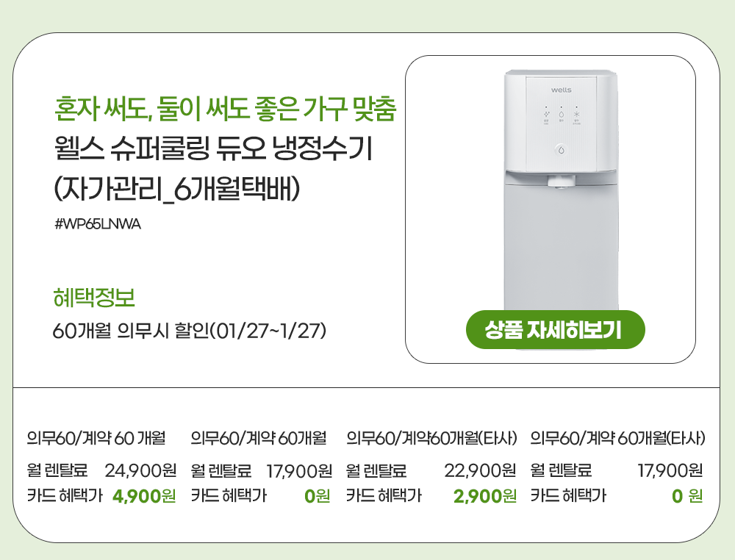The image size is (735, 560).
Task: Select the first 의무60/계약 60 개월 plan heading
Action: (96, 439)
